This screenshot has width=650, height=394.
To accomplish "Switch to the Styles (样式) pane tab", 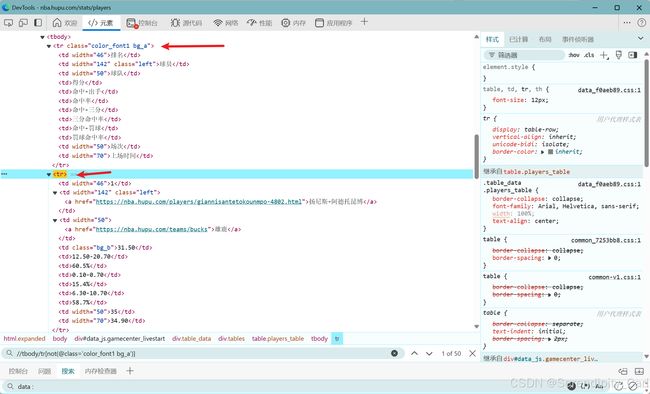I will click(x=492, y=39).
